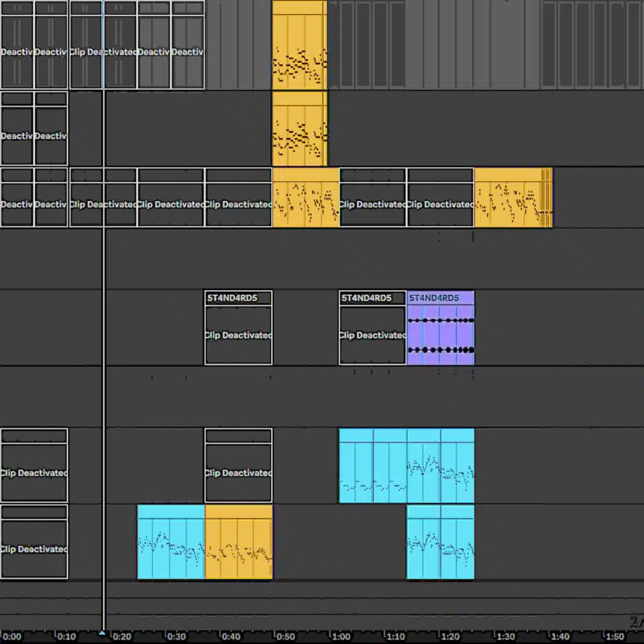Viewport: 644px width, 644px height.
Task: Click the 0:30 mark on the time ruler
Action: pos(177,636)
